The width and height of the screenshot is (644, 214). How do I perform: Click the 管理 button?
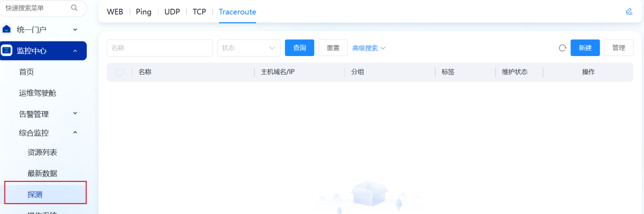tap(618, 48)
